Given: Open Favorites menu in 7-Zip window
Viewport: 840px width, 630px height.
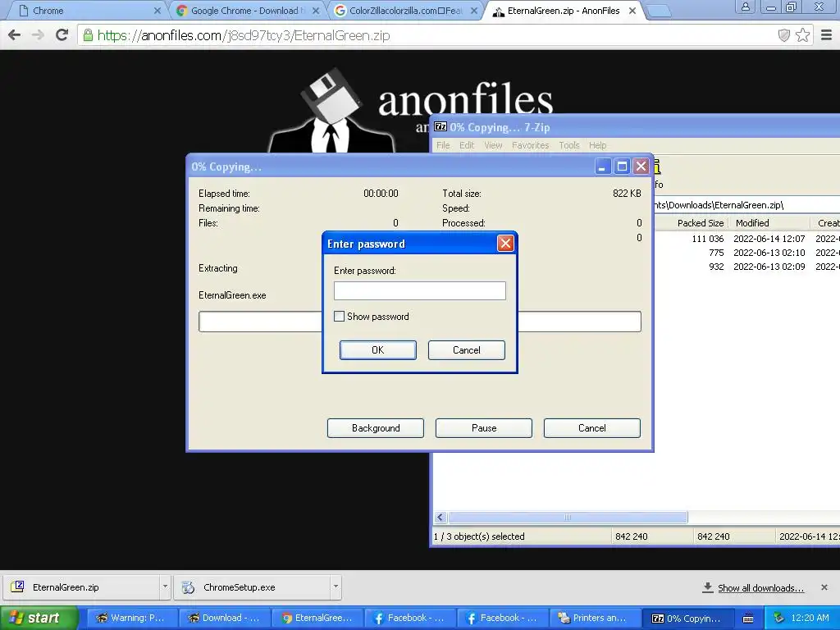Looking at the screenshot, I should [531, 145].
